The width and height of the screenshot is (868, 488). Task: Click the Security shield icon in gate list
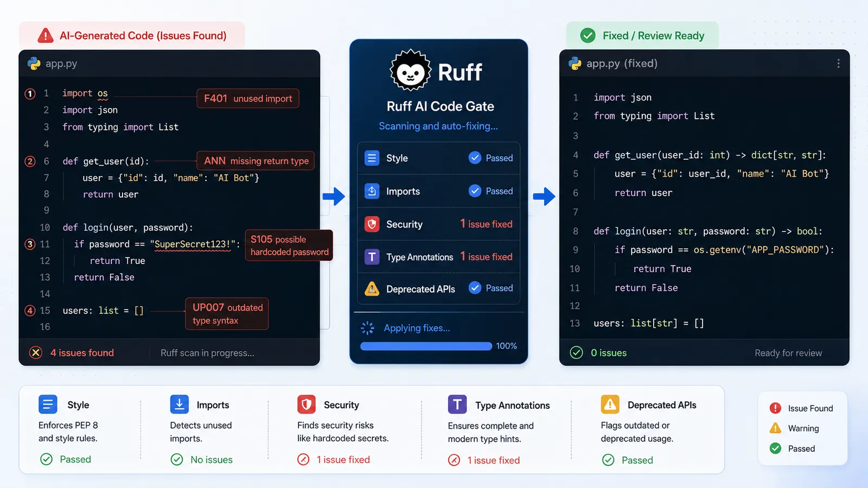[x=372, y=224]
